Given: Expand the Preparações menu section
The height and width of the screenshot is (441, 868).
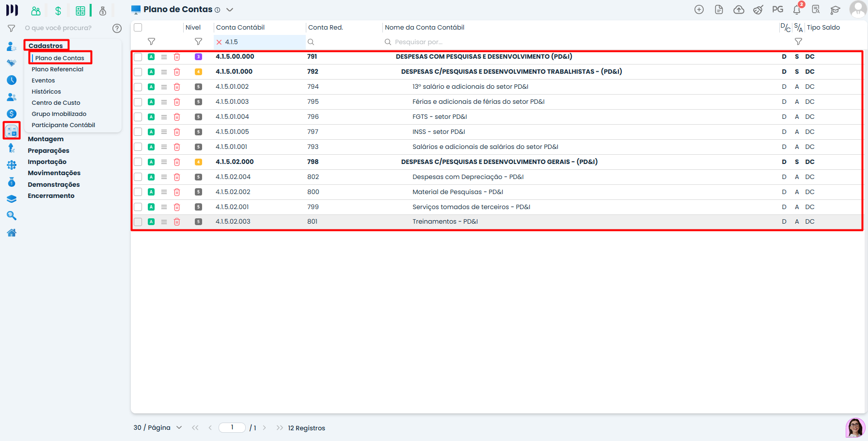Looking at the screenshot, I should [48, 151].
